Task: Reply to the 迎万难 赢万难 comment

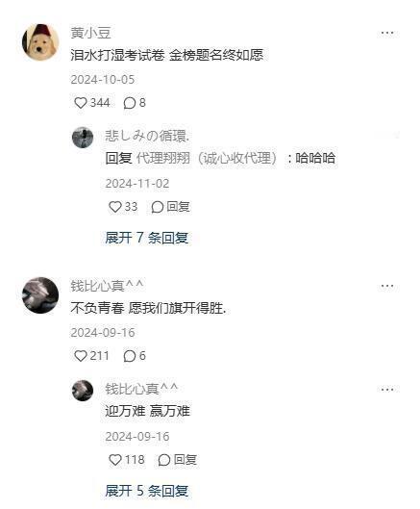Action: point(178,460)
